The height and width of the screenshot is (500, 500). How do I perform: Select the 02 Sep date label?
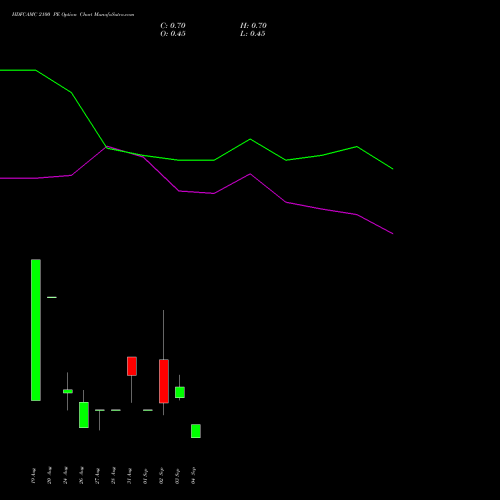coord(161,476)
